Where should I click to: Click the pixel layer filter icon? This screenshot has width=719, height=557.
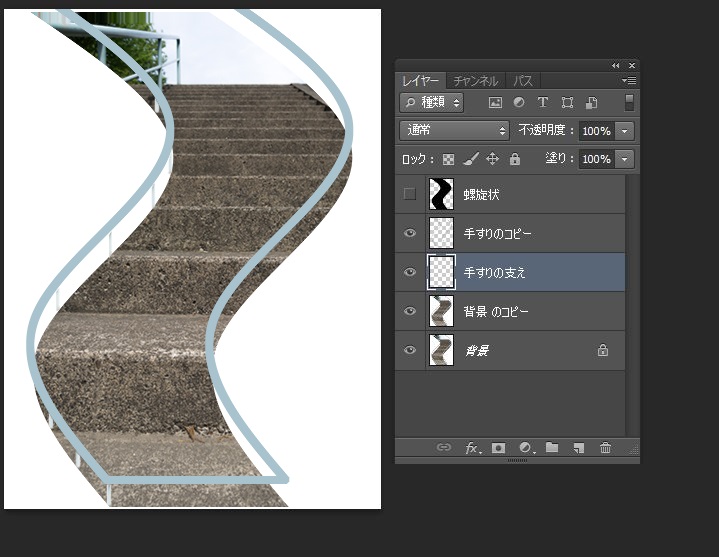(x=495, y=102)
